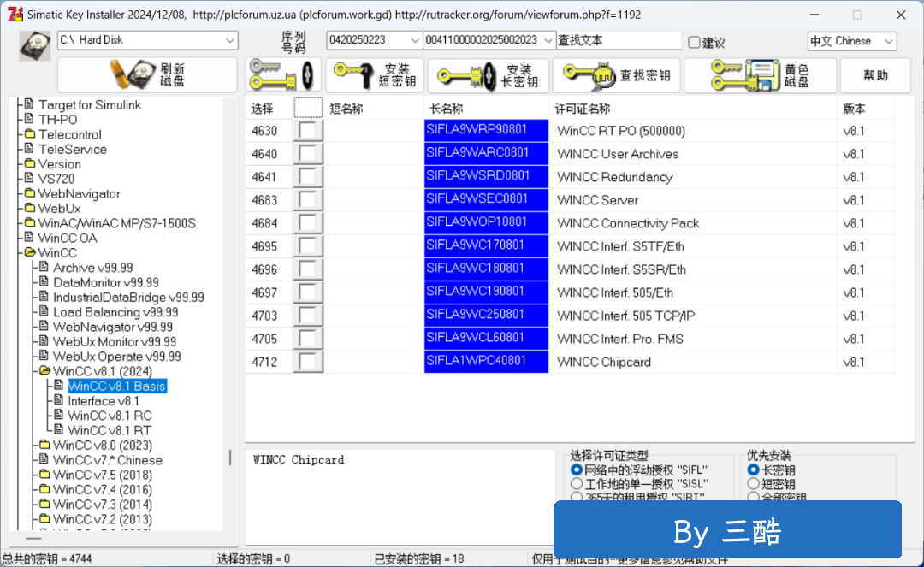Click the Version folder icon
The image size is (924, 567).
30,163
